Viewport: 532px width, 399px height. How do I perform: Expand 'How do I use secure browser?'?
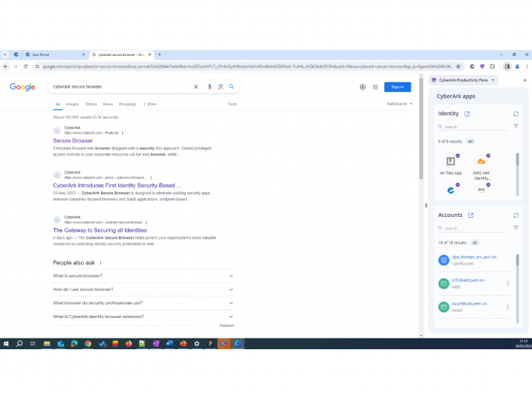click(x=143, y=289)
